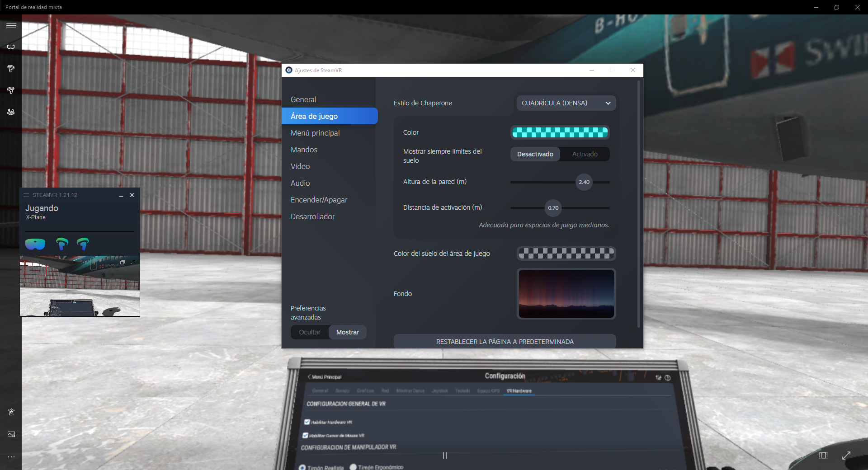Viewport: 868px width, 470px height.
Task: Click the sliders icon in X-Plane Configuración header
Action: [658, 378]
